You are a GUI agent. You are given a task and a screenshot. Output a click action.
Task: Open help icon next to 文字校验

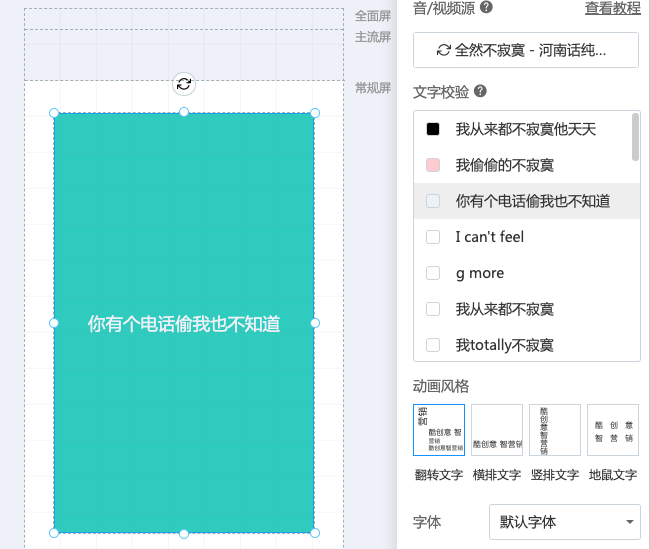point(480,91)
